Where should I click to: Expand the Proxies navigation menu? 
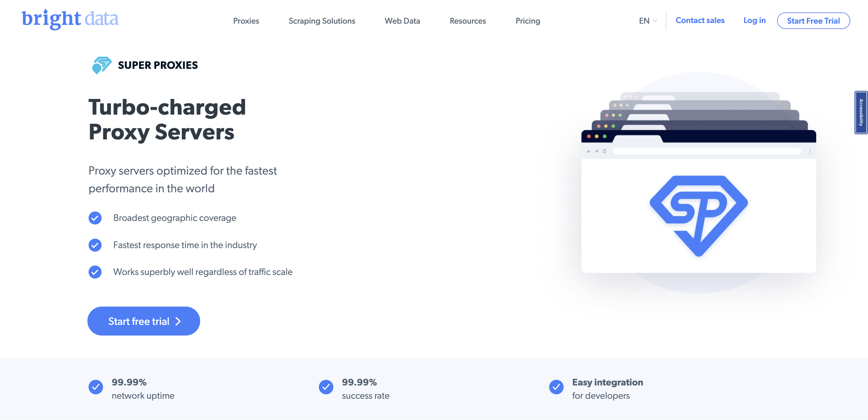point(246,20)
